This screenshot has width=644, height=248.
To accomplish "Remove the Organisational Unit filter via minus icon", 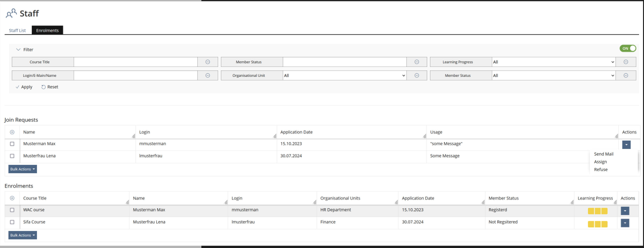I will click(417, 75).
